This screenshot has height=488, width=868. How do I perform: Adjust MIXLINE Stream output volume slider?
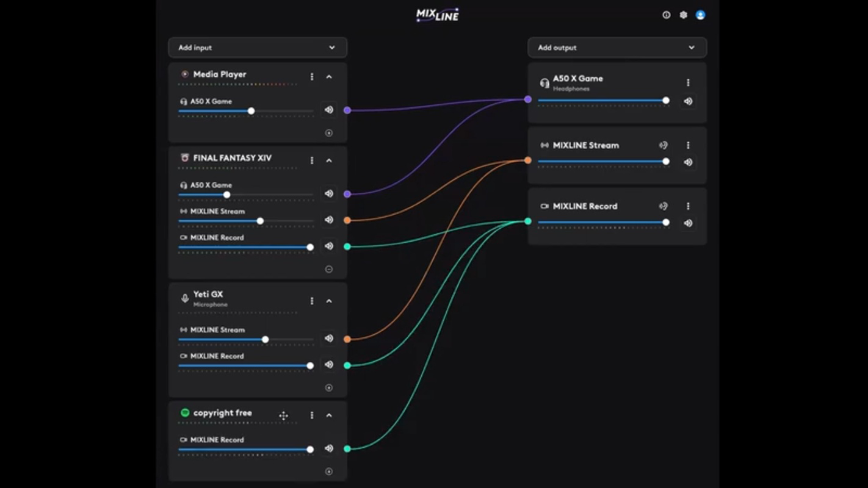tap(604, 162)
